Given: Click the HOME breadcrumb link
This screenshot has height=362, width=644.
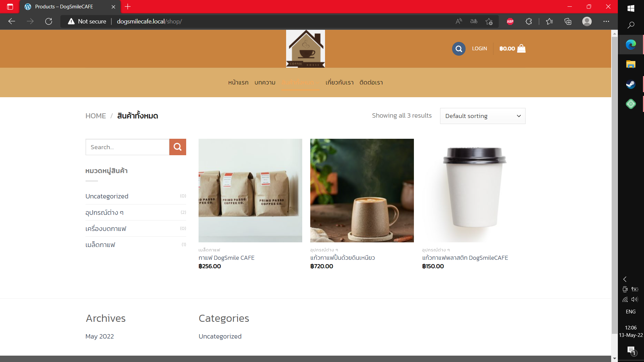Looking at the screenshot, I should click(x=96, y=116).
